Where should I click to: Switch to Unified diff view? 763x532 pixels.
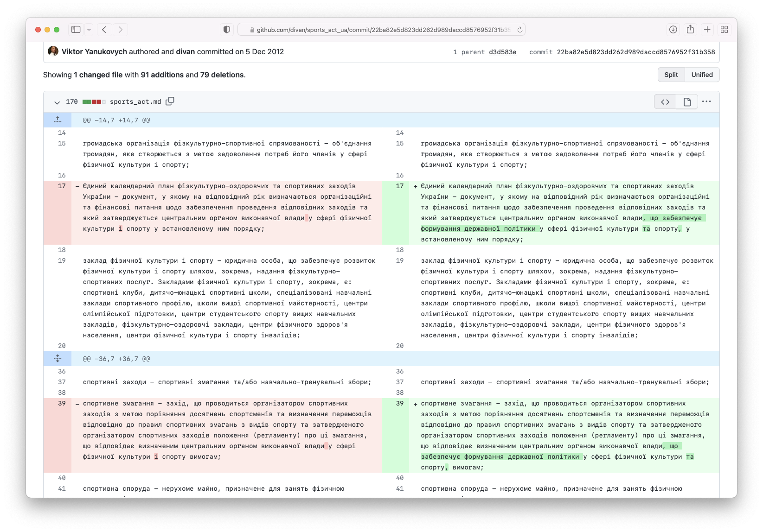(x=702, y=75)
